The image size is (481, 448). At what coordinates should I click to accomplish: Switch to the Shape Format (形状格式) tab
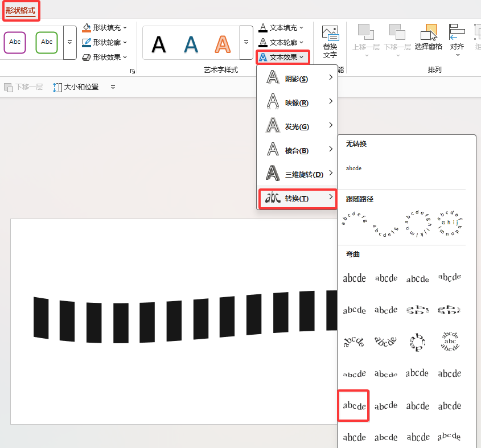coord(20,10)
